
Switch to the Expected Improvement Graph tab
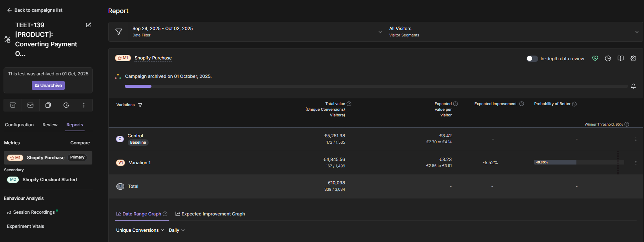[210, 214]
